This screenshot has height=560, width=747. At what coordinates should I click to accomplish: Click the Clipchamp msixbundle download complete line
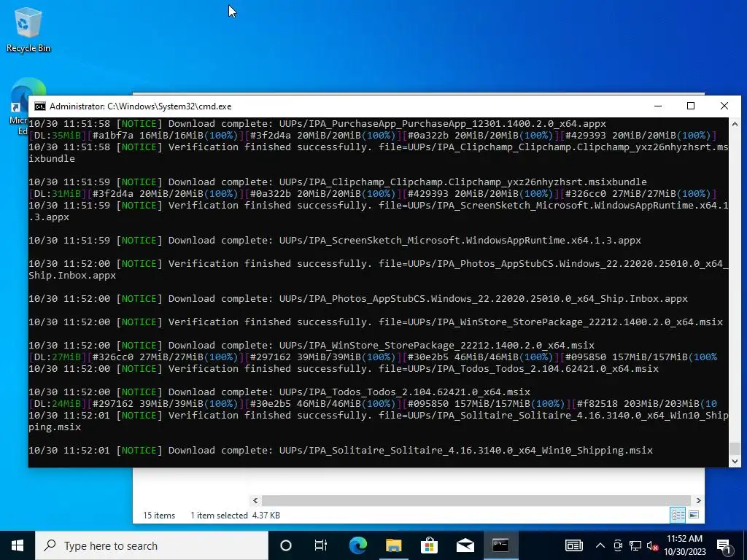click(338, 182)
